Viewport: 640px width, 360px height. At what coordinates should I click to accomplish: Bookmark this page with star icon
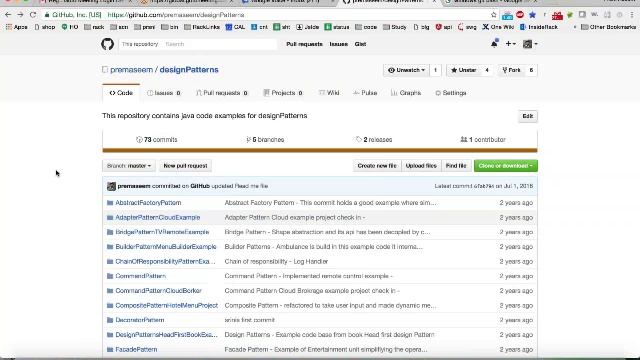[x=493, y=15]
